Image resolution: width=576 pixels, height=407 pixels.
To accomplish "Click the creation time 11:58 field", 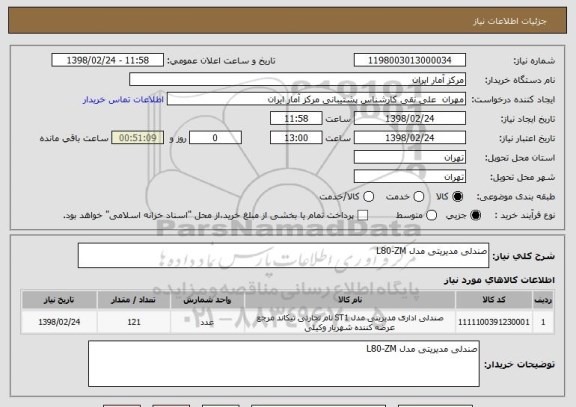I will pyautogui.click(x=296, y=119).
